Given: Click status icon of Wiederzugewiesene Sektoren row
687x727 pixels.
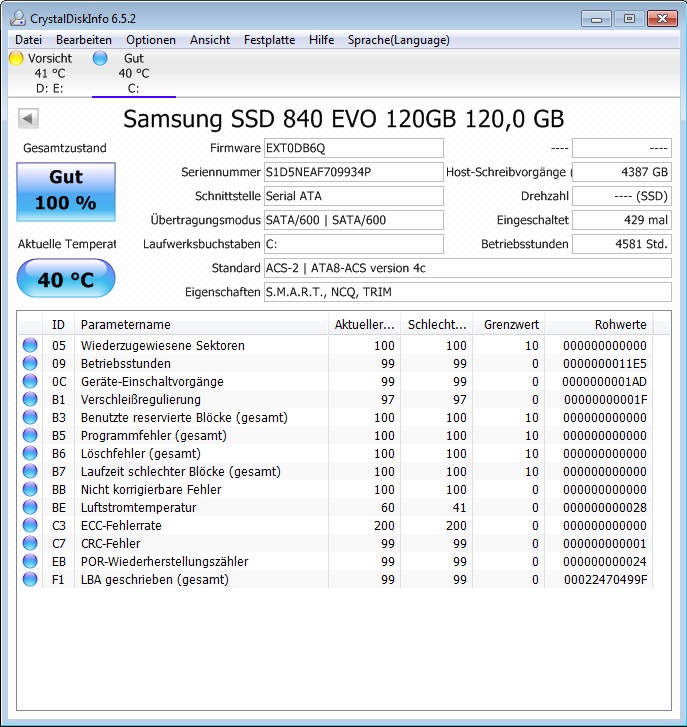Looking at the screenshot, I should point(30,345).
